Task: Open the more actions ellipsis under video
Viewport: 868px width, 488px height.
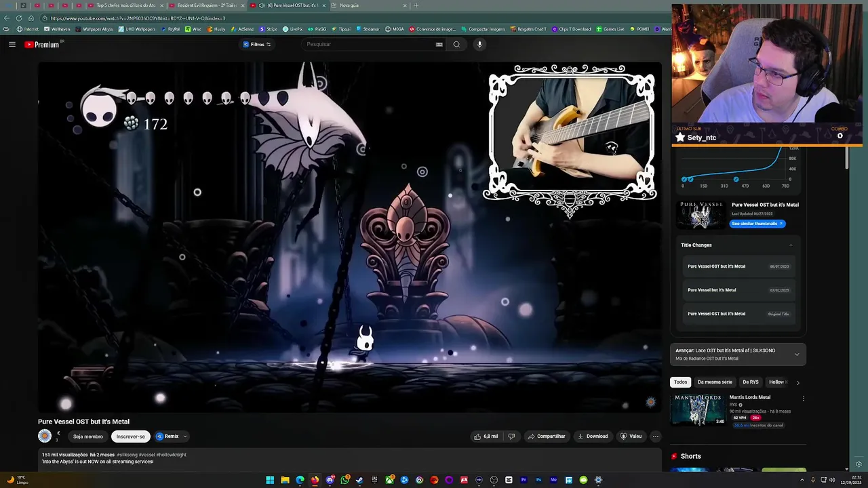Action: point(655,436)
